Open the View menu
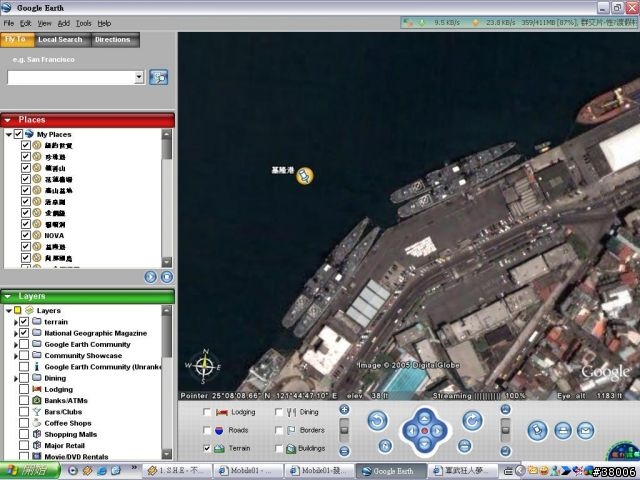The width and height of the screenshot is (640, 480). click(44, 23)
